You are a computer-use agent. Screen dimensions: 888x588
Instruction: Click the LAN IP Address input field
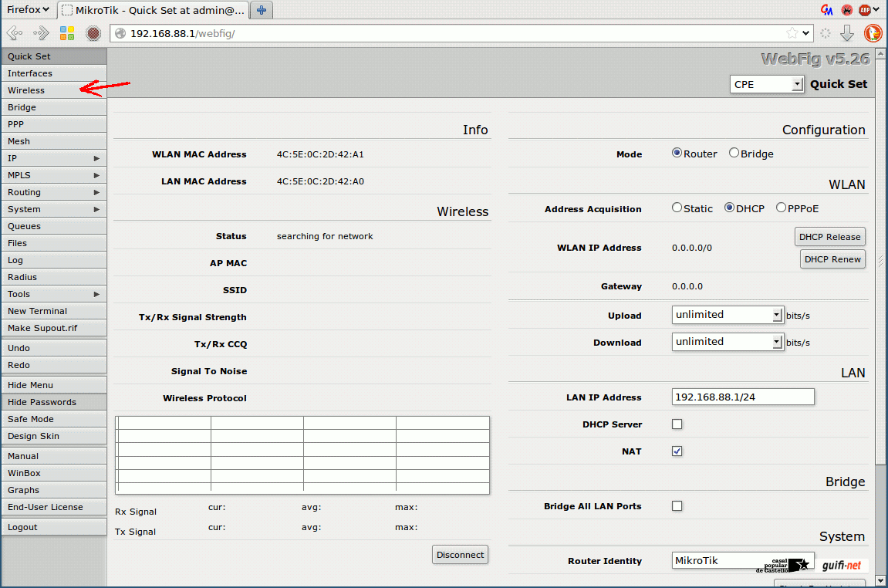click(x=743, y=397)
